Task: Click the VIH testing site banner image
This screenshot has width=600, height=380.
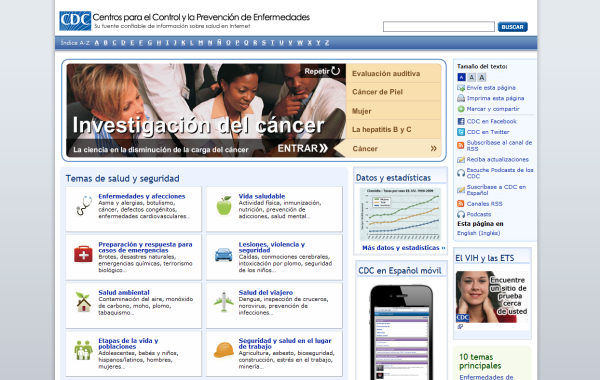Action: pos(492,297)
